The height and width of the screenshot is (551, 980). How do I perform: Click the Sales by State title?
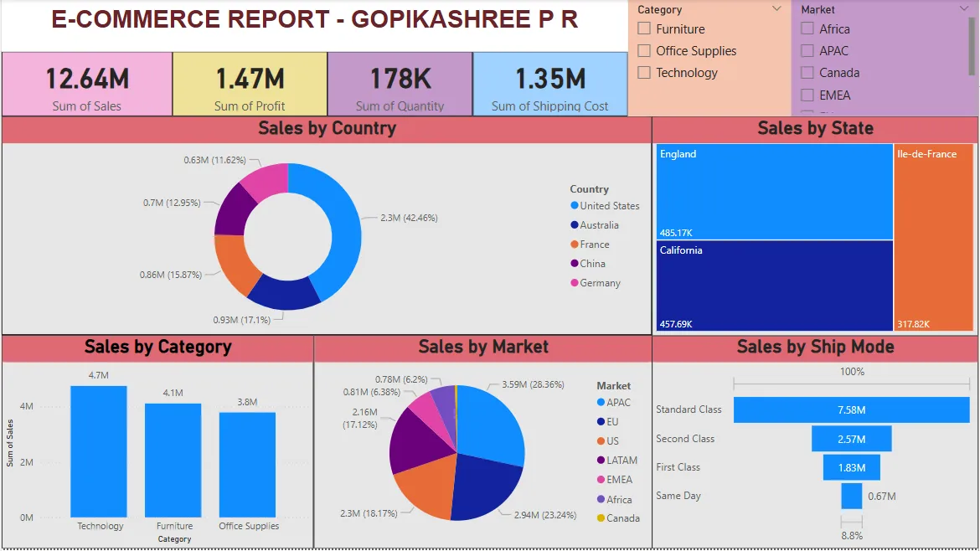[x=815, y=128]
